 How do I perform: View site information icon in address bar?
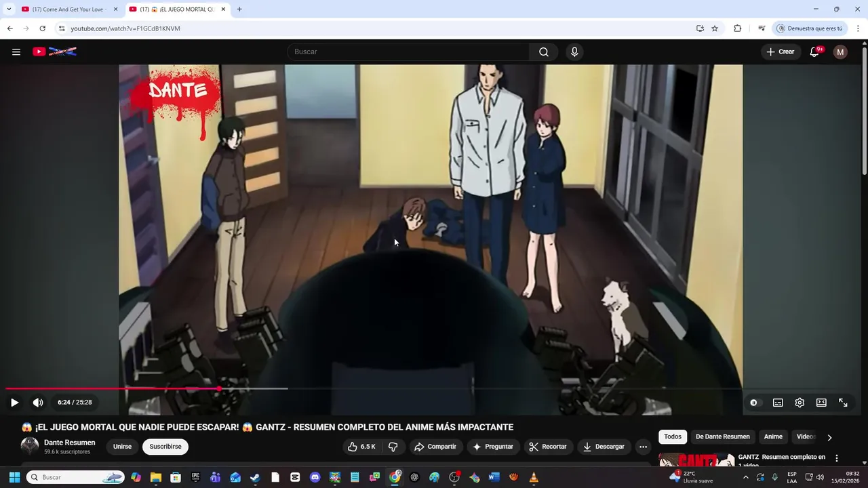[62, 28]
